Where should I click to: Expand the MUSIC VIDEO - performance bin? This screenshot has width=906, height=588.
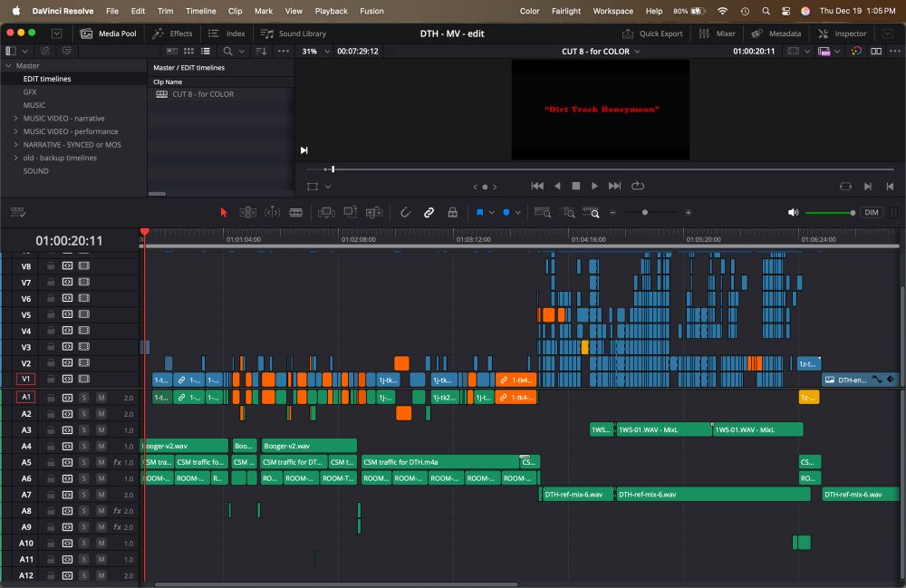[x=15, y=131]
